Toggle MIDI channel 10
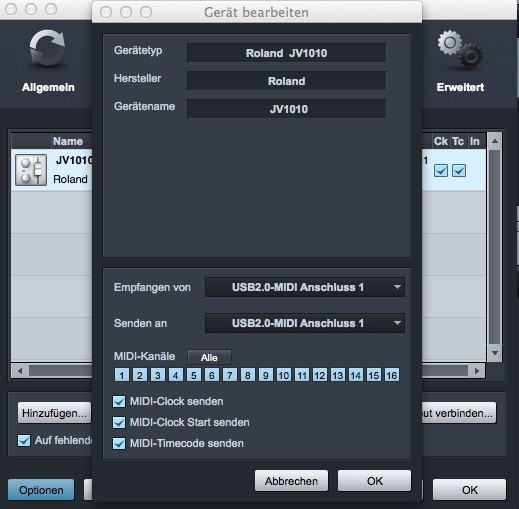Screen dimensions: 519x509 point(284,375)
